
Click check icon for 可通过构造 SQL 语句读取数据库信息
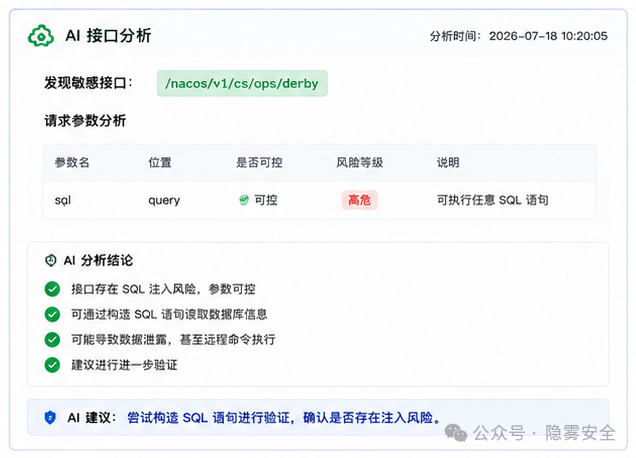tap(52, 314)
